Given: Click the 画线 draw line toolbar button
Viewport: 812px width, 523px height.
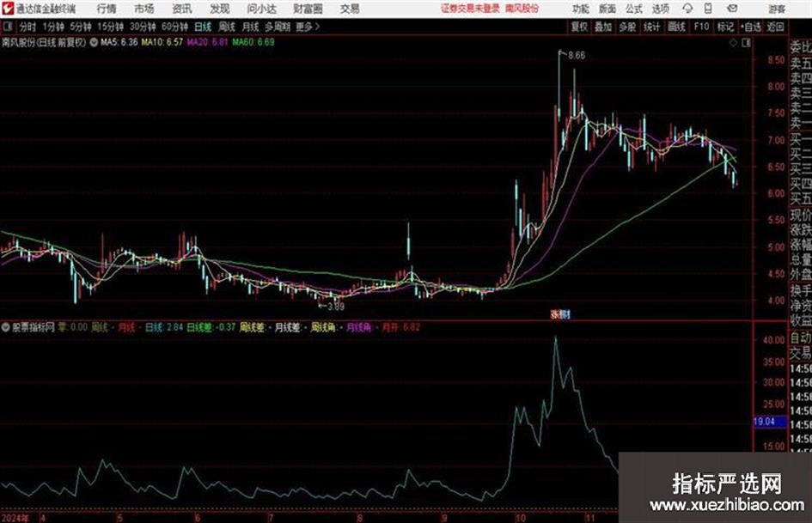Looking at the screenshot, I should coord(676,27).
